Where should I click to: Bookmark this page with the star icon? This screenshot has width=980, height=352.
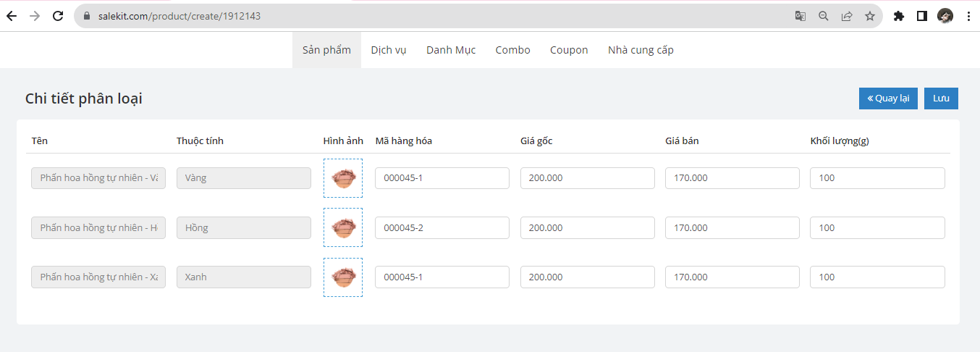(870, 16)
